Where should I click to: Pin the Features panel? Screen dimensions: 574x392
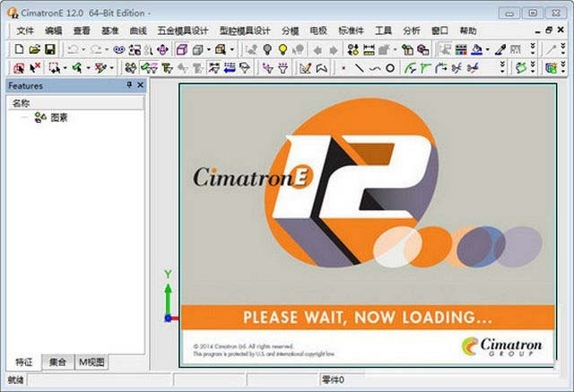(x=129, y=85)
